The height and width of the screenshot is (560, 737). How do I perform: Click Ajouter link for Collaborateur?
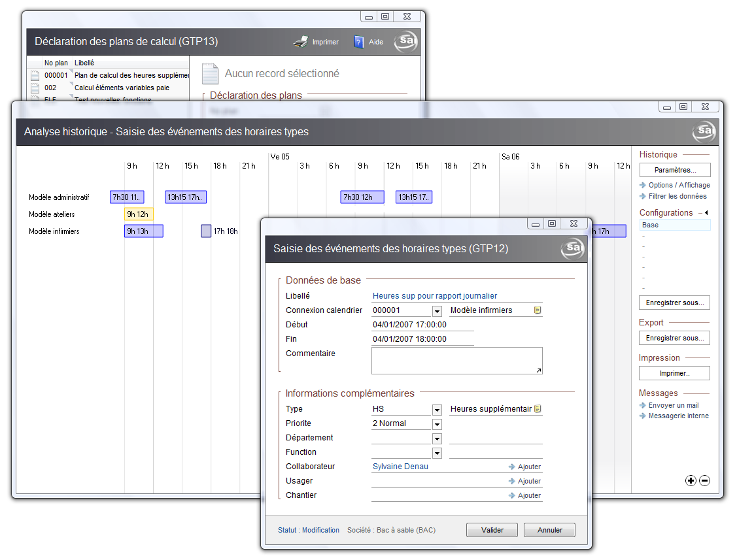[x=525, y=467]
